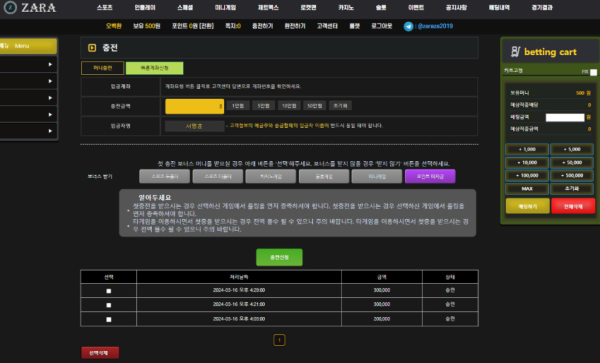Go to the 카지노 menu
600x363 pixels.
(x=346, y=8)
